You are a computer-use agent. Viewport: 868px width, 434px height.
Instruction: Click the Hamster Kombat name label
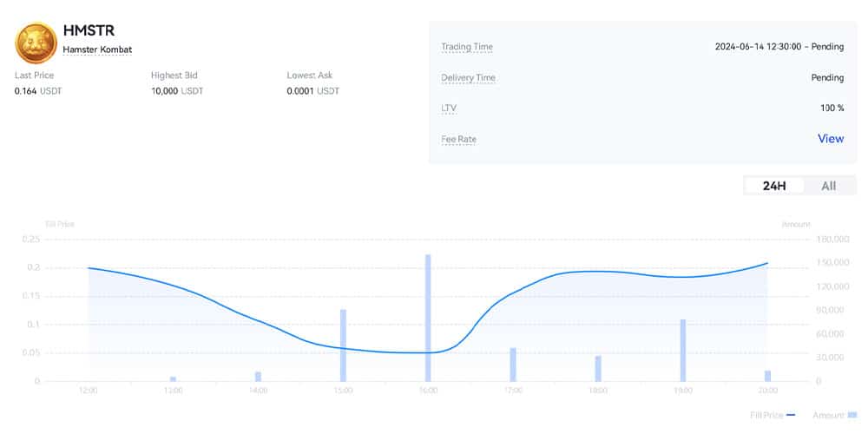tap(97, 50)
